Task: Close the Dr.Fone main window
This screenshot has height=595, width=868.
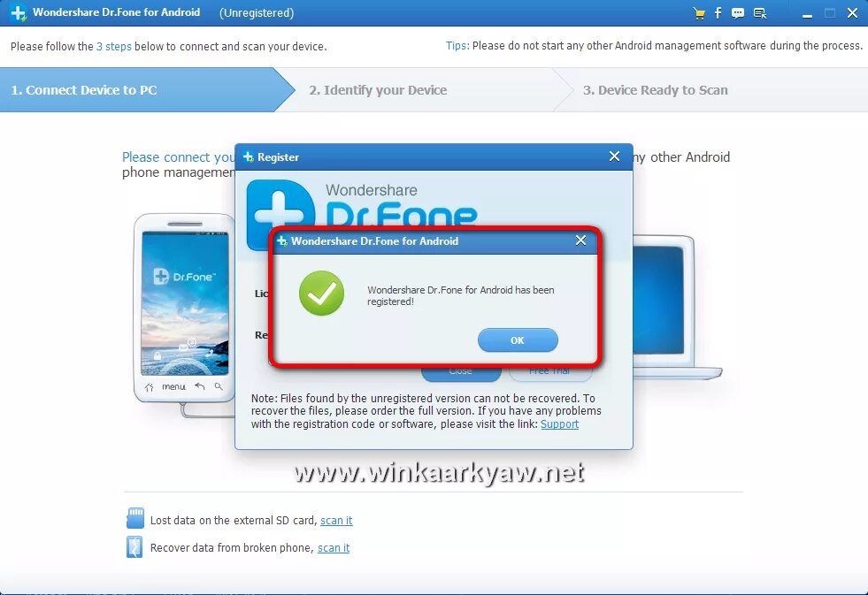Action: (852, 13)
